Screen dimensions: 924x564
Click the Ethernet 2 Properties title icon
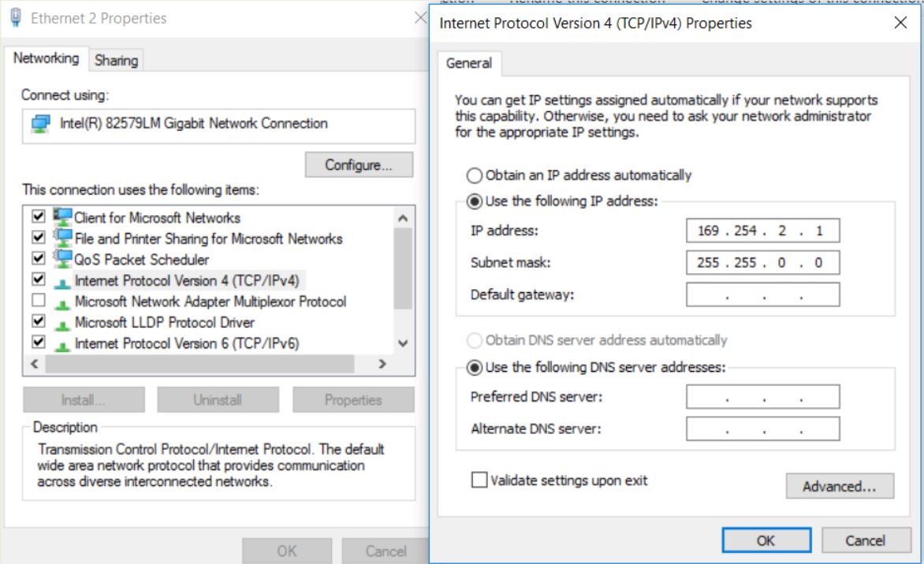coord(16,17)
